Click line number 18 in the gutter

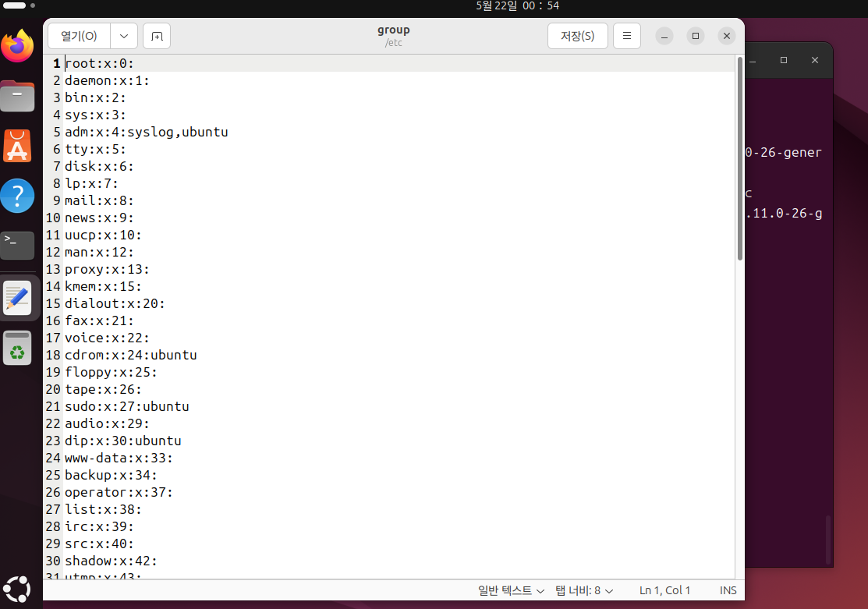click(x=53, y=356)
